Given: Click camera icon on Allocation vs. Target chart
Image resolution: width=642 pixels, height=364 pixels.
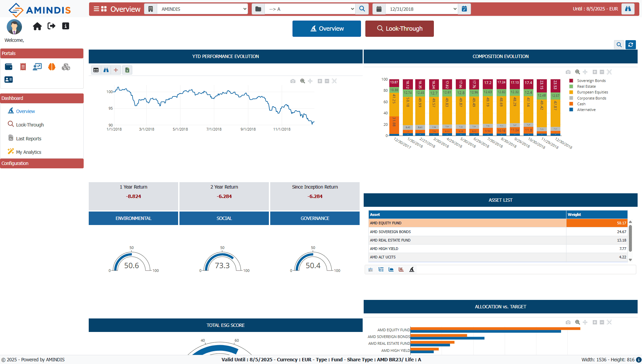Looking at the screenshot, I should tap(568, 322).
